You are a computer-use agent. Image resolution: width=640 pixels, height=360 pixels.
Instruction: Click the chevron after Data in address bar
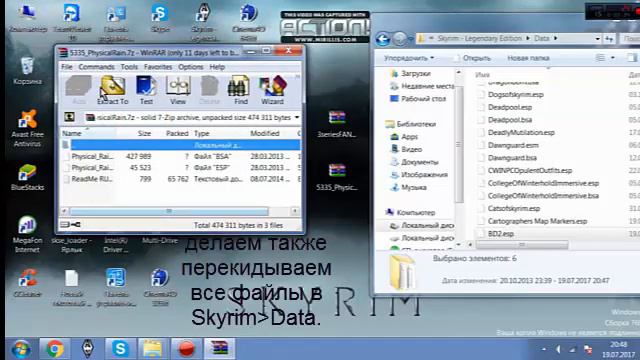[556, 38]
